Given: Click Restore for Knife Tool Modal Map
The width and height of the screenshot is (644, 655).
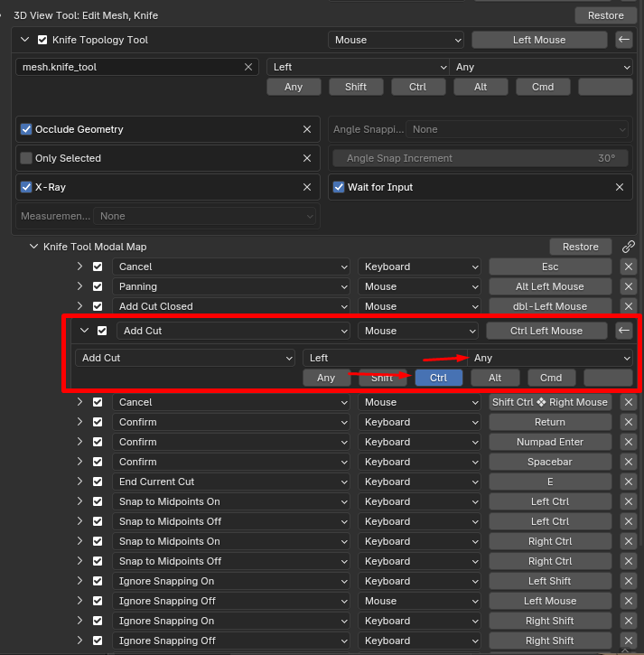Looking at the screenshot, I should click(581, 247).
